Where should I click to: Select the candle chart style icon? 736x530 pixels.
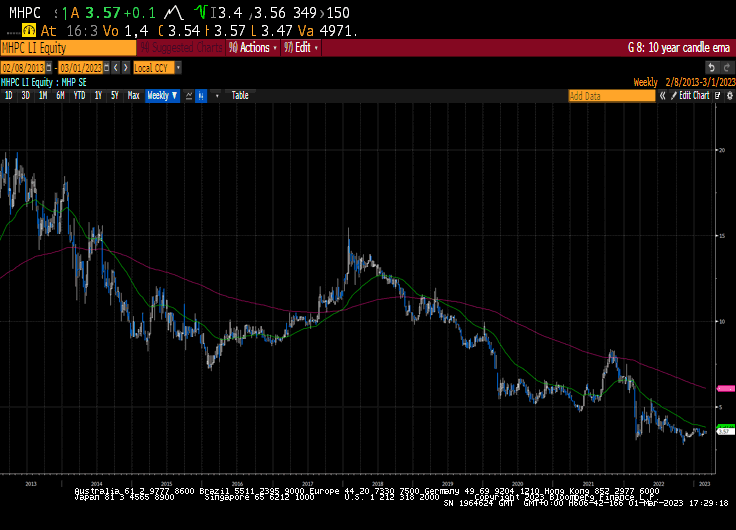pyautogui.click(x=201, y=96)
